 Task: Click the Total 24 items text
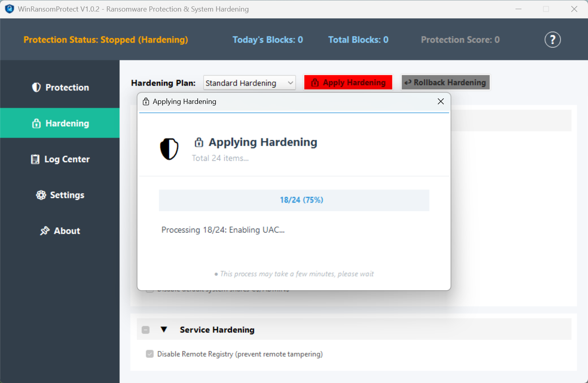[220, 158]
